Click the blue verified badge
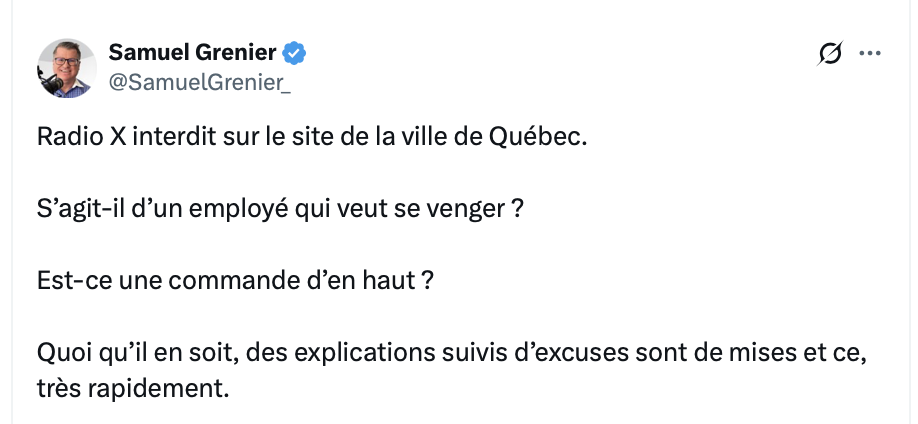Screen dimensions: 918x424 (x=293, y=53)
